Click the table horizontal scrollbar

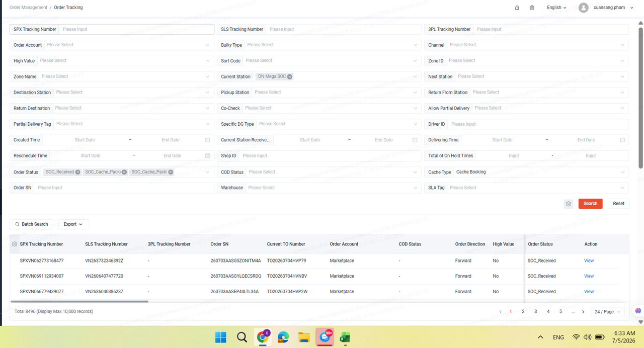tap(79, 301)
